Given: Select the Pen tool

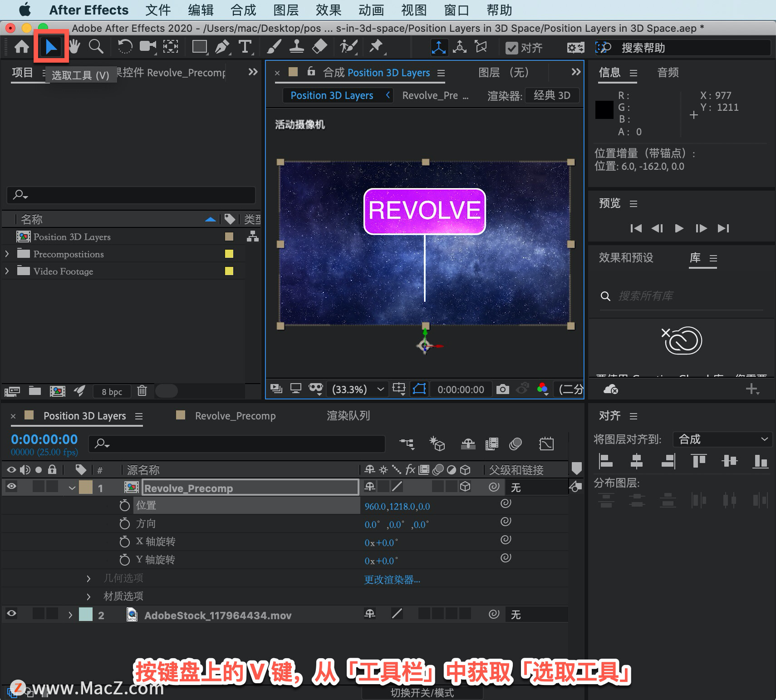Looking at the screenshot, I should pos(222,46).
